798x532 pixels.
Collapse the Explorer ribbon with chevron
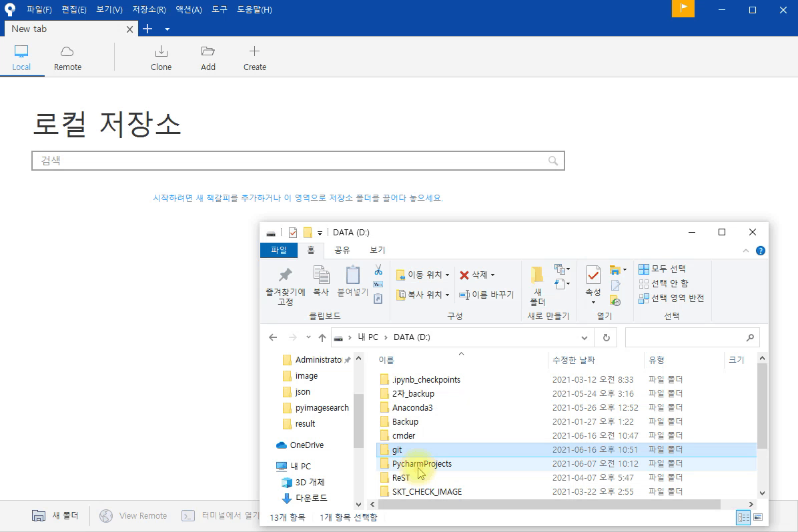[x=745, y=250]
